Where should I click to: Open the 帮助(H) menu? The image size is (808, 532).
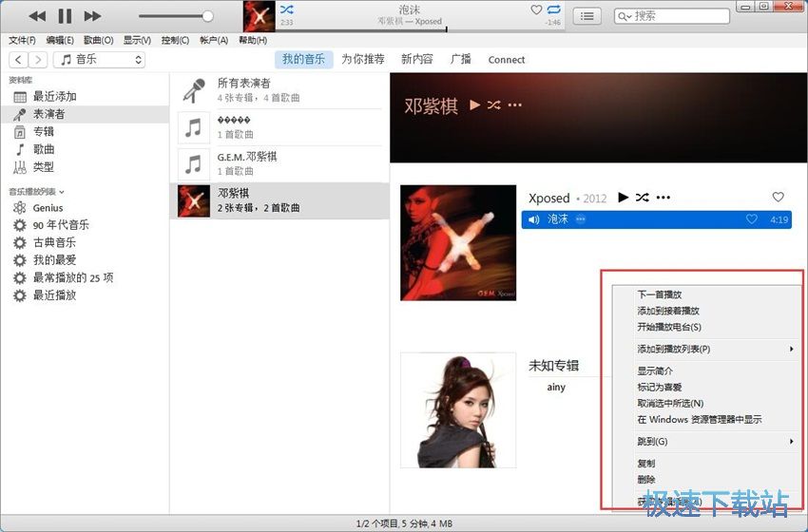pos(253,40)
